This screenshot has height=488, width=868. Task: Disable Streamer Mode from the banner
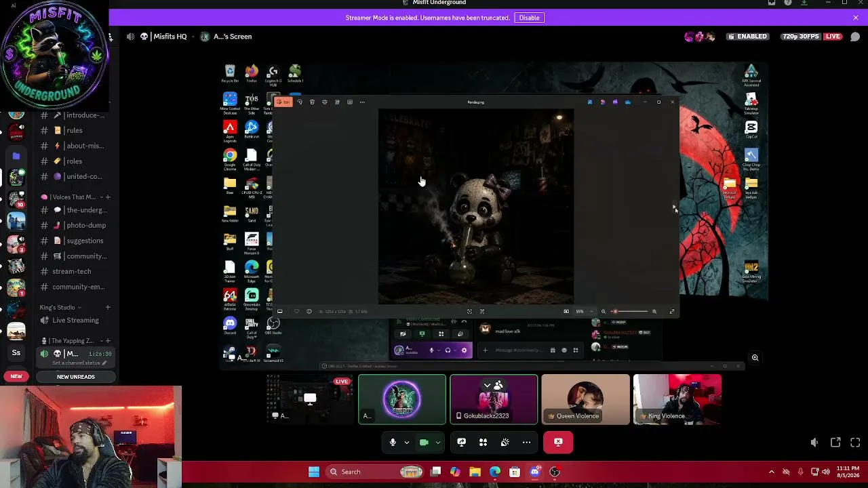tap(529, 18)
